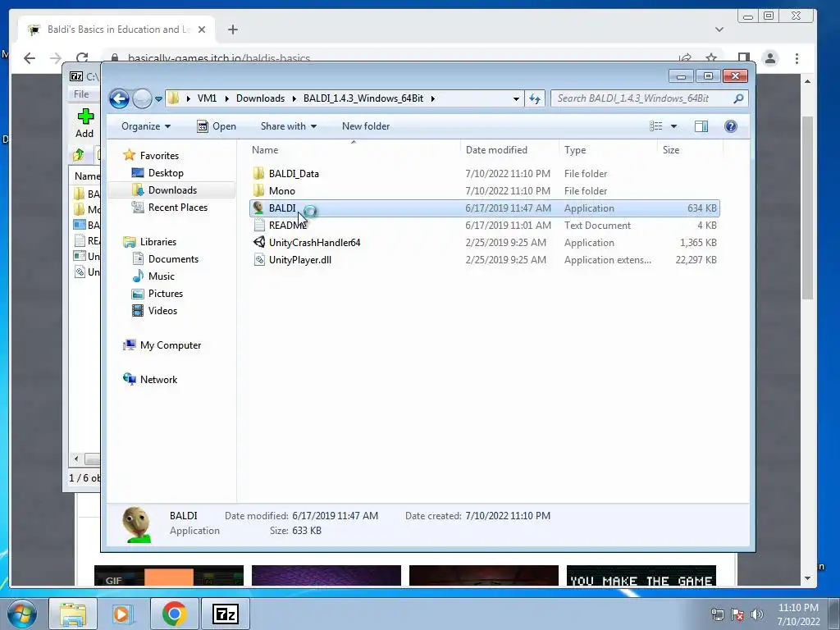This screenshot has width=840, height=630.
Task: Click the taskbar clock
Action: (x=798, y=614)
